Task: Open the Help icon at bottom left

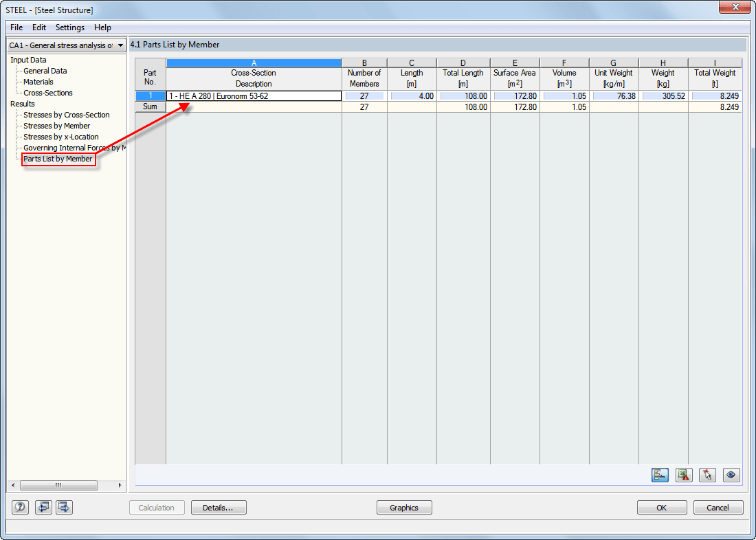Action: click(x=20, y=507)
